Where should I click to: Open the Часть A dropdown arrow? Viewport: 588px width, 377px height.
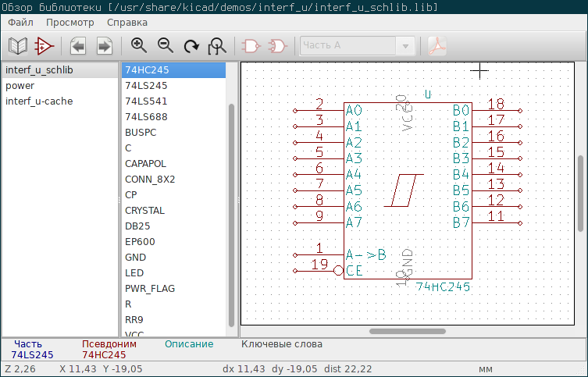coord(405,46)
